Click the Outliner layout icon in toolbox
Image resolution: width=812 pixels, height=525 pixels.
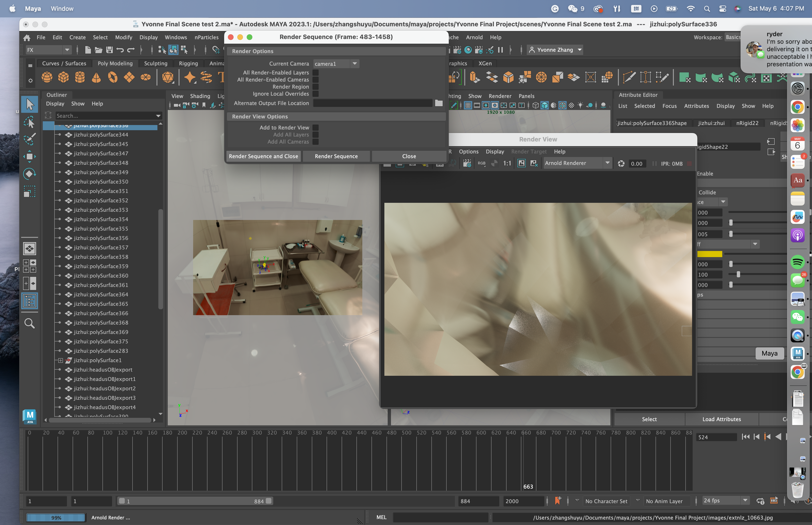click(30, 301)
